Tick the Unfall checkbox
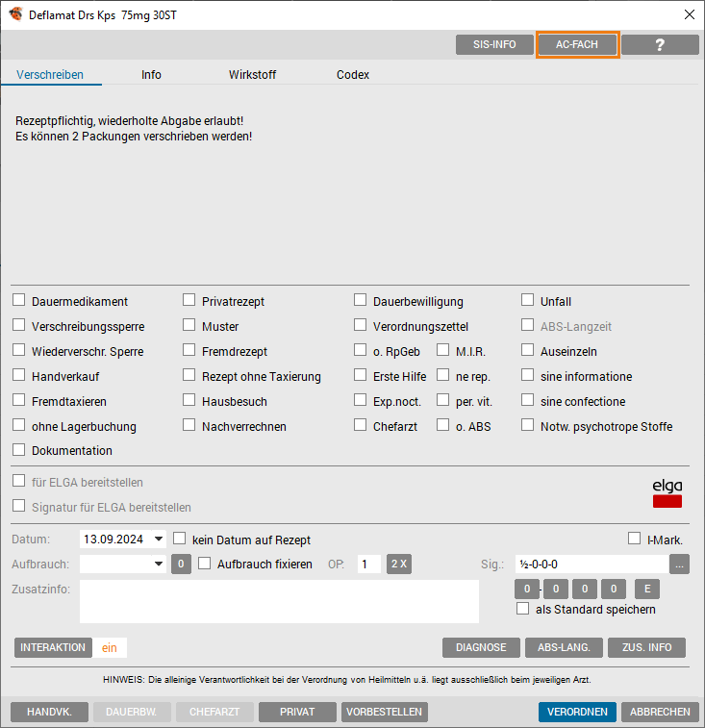The width and height of the screenshot is (705, 728). click(527, 300)
